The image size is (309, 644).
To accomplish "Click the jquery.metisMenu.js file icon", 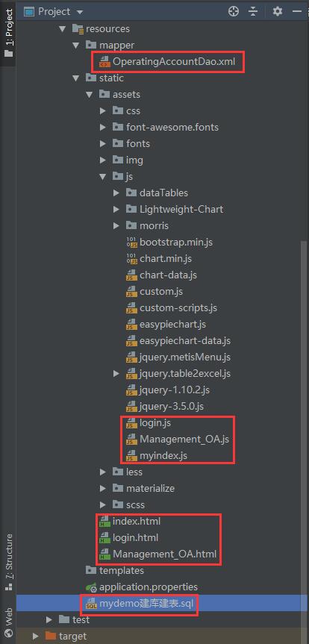I will tap(131, 357).
